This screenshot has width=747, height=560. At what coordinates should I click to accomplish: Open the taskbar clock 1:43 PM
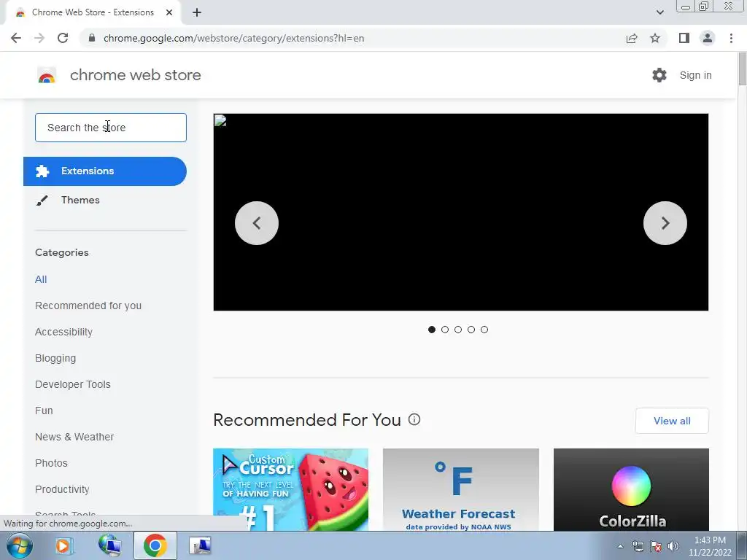pyautogui.click(x=710, y=546)
